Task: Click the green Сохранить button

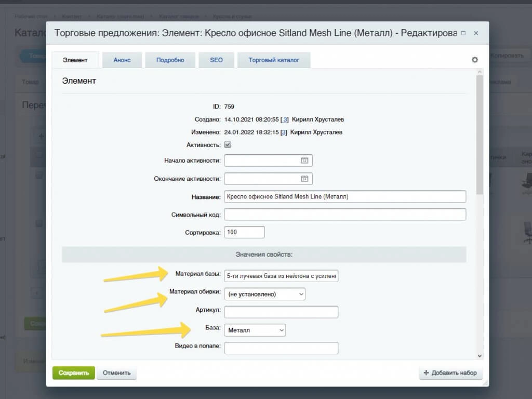Action: [x=74, y=373]
